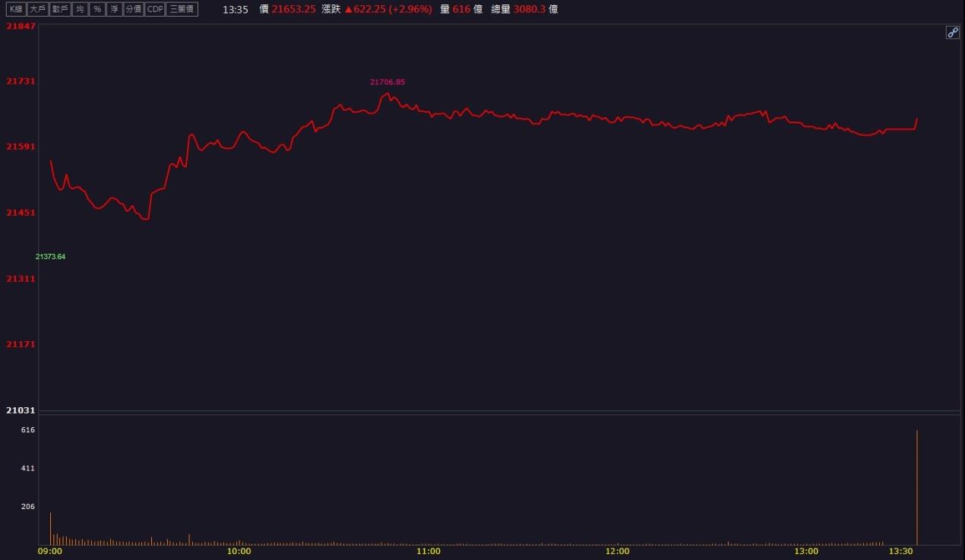This screenshot has height=560, width=965.
Task: Click the 206 volume axis label
Action: coord(28,506)
